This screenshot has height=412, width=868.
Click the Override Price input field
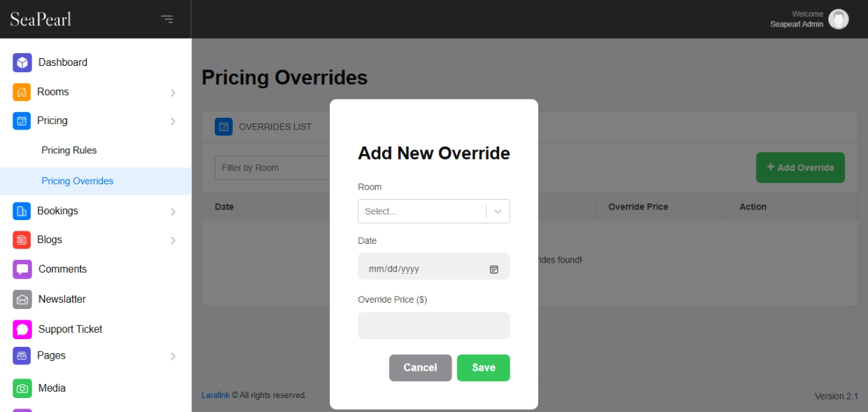433,326
